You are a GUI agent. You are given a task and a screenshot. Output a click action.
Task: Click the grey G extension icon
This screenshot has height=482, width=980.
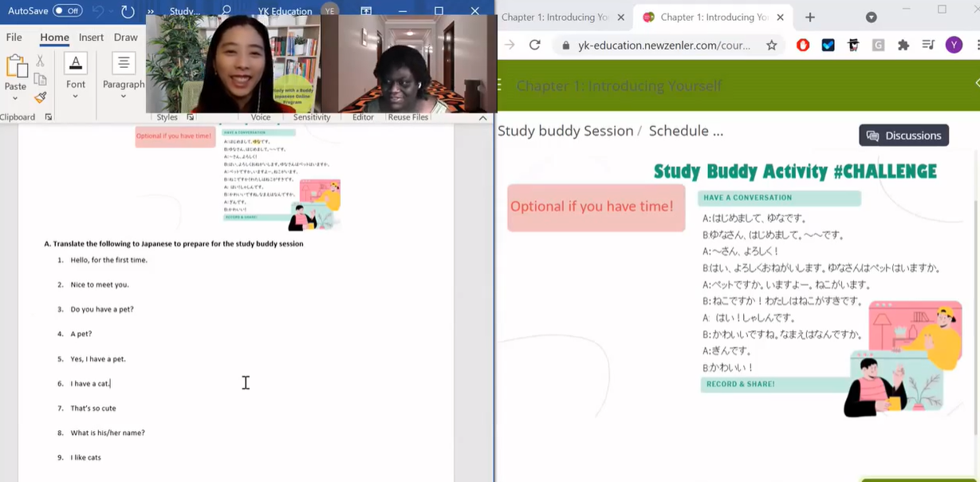878,45
